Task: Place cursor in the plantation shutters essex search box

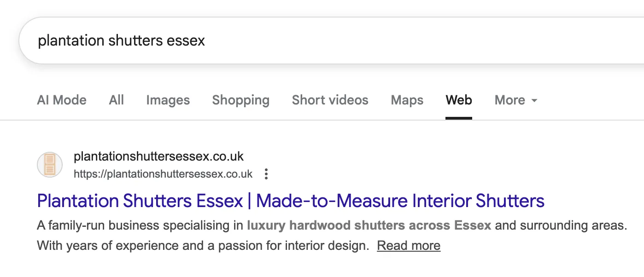Action: [x=184, y=40]
